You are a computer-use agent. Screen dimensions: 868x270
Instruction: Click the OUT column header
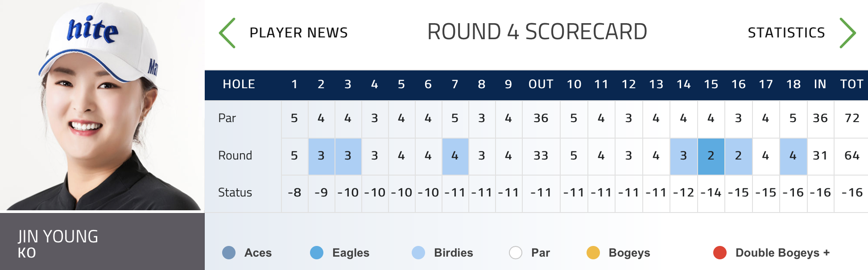pyautogui.click(x=541, y=84)
